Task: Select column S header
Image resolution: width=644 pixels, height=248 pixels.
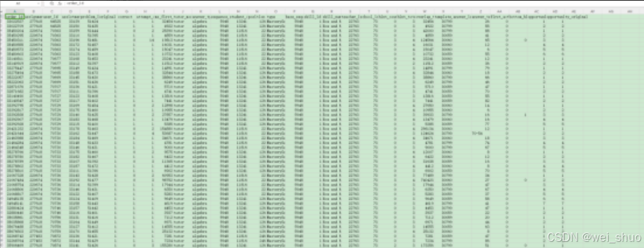Action: 350,11
